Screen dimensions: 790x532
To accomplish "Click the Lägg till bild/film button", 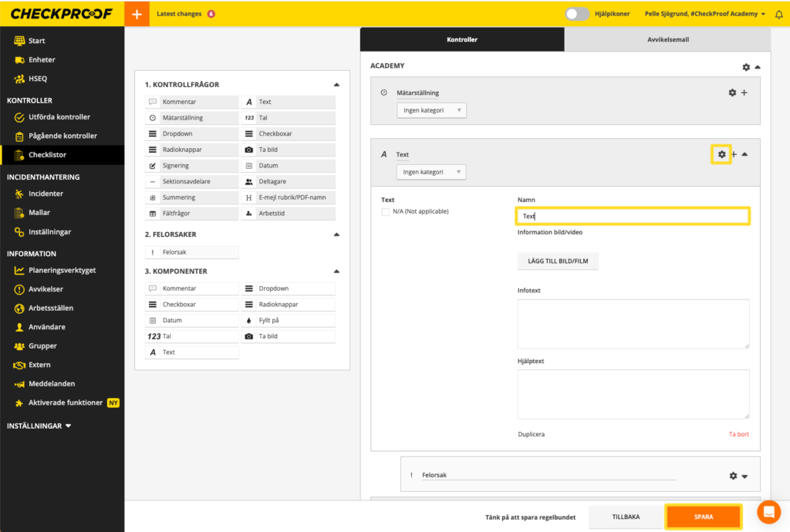I will 558,261.
